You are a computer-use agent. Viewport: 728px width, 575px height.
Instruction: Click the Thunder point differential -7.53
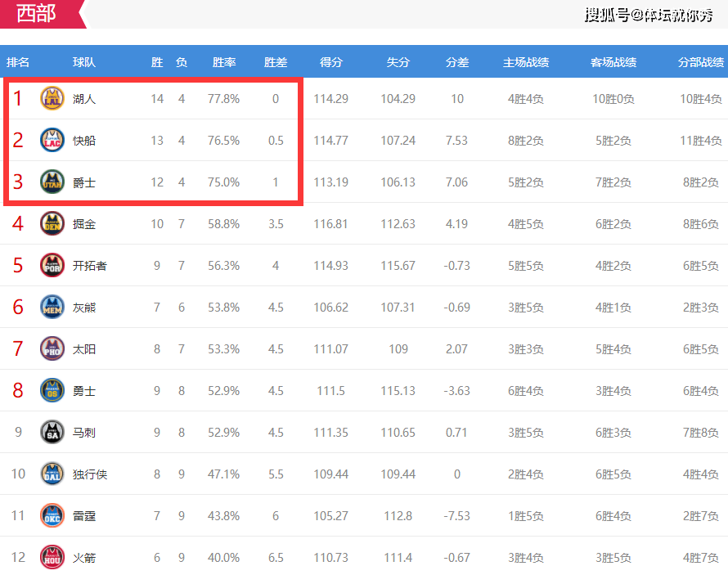457,516
